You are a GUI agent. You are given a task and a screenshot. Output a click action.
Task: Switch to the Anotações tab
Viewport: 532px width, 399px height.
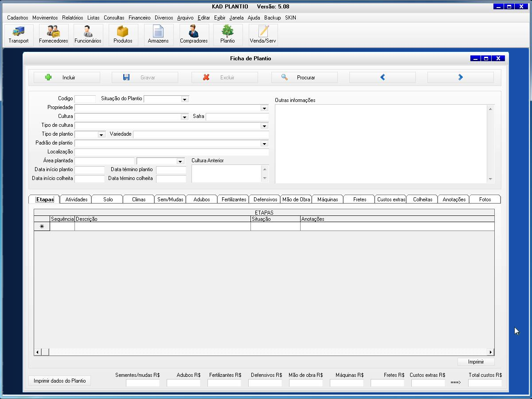(454, 199)
